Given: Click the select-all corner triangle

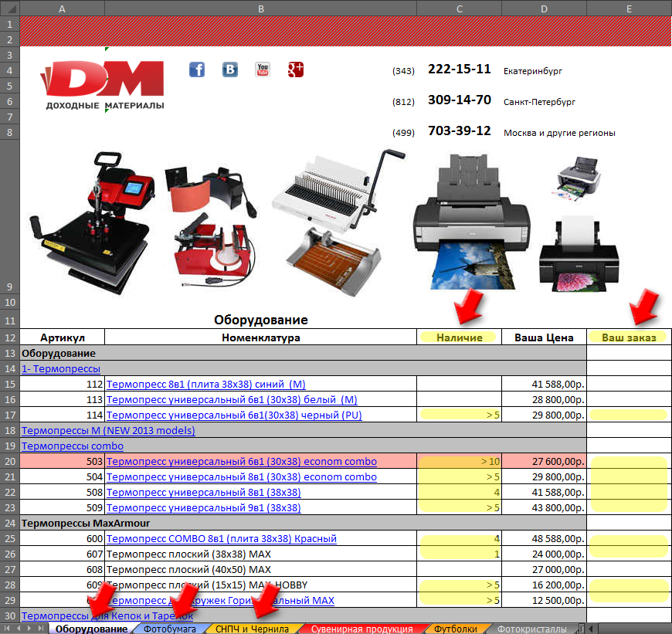Looking at the screenshot, I should click(10, 8).
